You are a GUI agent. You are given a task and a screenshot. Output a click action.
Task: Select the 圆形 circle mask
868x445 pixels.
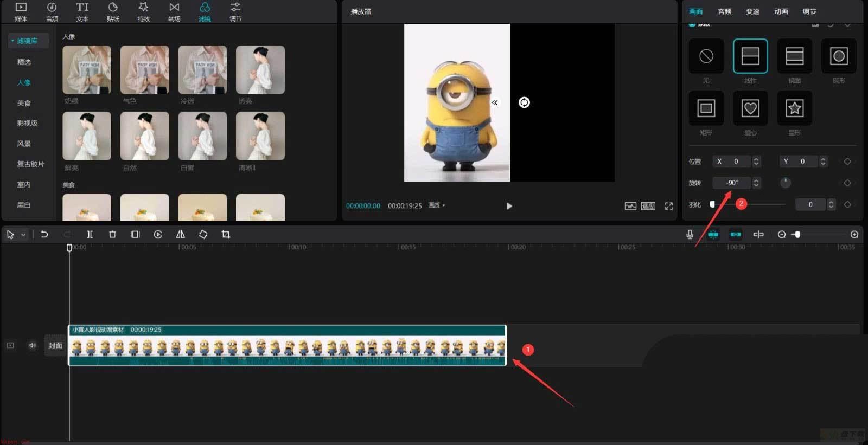pos(839,56)
